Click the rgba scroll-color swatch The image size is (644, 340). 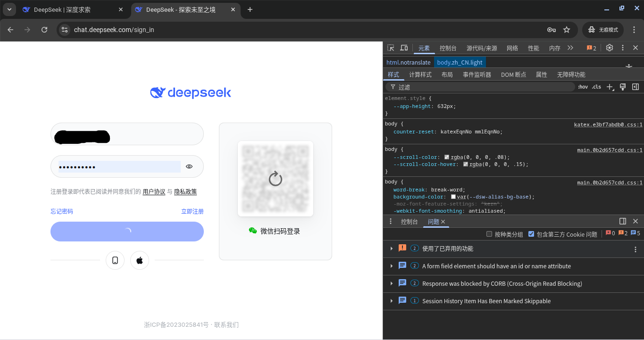(x=447, y=157)
